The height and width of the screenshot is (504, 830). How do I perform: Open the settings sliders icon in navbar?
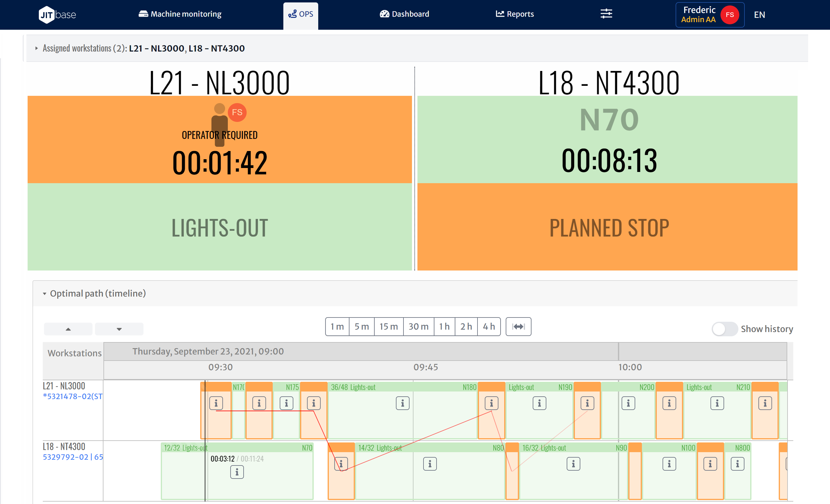(x=606, y=14)
